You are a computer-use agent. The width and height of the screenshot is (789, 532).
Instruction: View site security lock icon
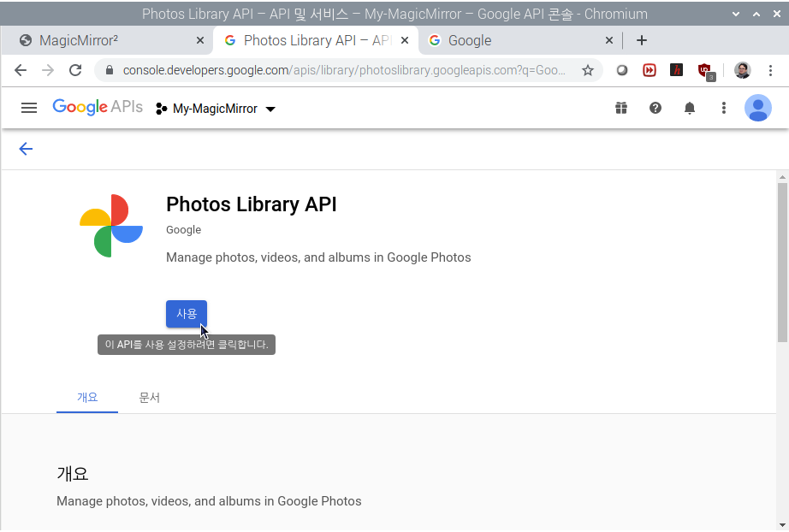coord(110,70)
